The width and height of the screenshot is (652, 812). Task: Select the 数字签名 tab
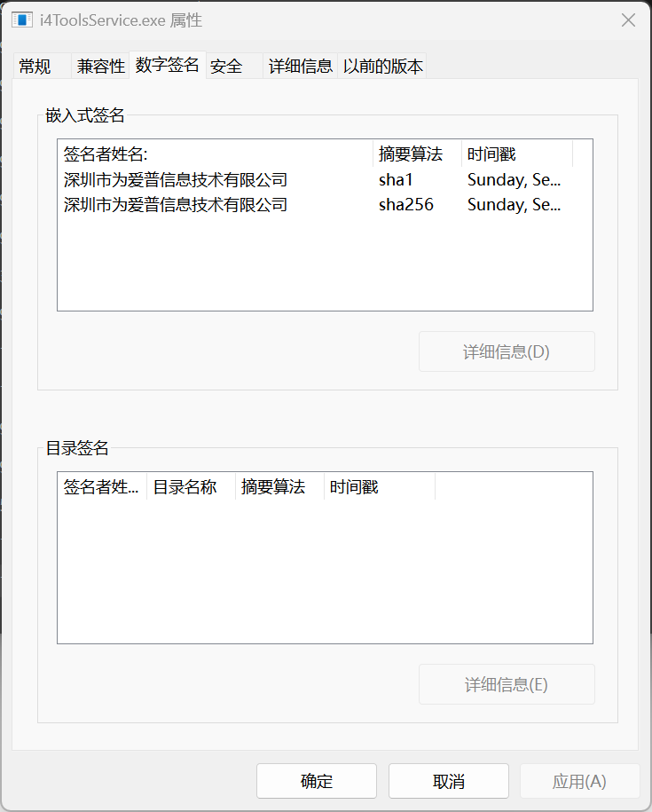pyautogui.click(x=167, y=65)
